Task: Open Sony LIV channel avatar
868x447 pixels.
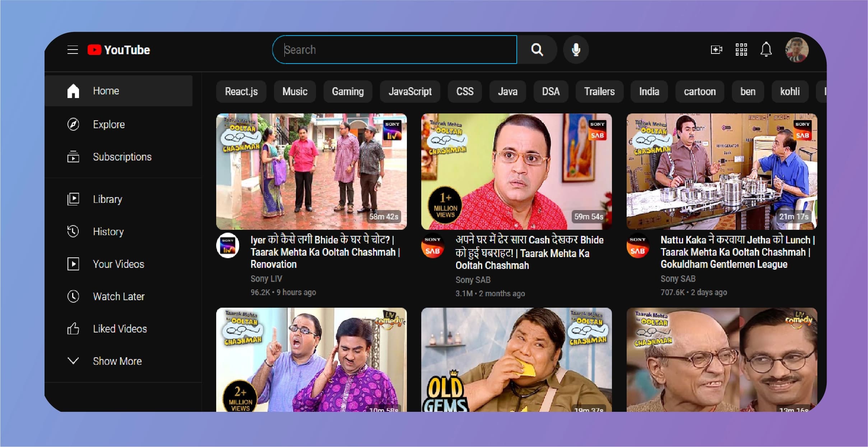Action: (x=228, y=246)
